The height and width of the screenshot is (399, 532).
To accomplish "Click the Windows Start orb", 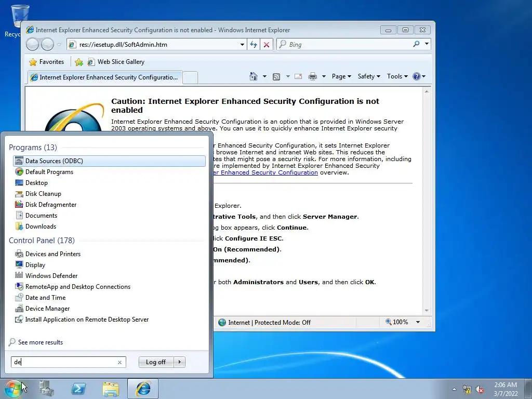I will pyautogui.click(x=13, y=389).
